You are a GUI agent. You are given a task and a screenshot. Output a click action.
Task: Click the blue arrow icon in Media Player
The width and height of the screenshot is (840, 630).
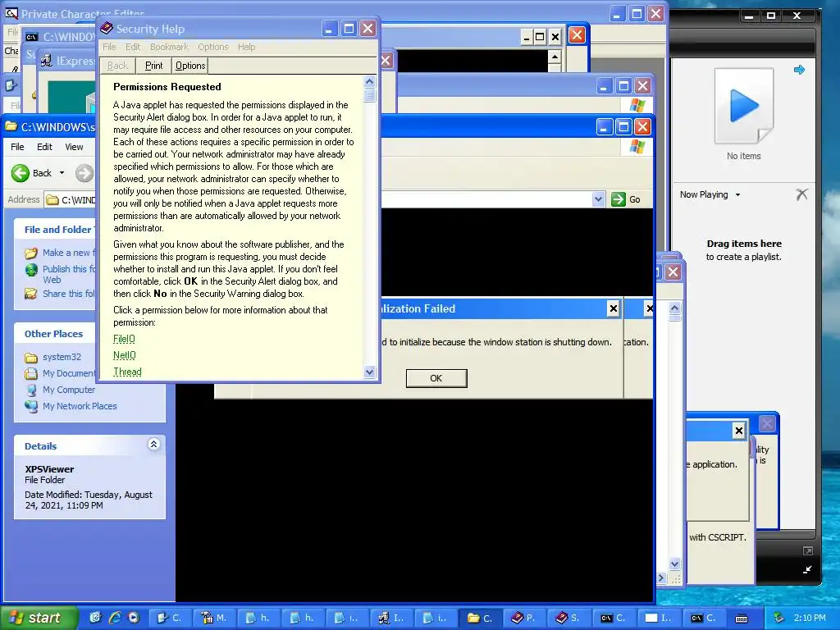pyautogui.click(x=799, y=70)
